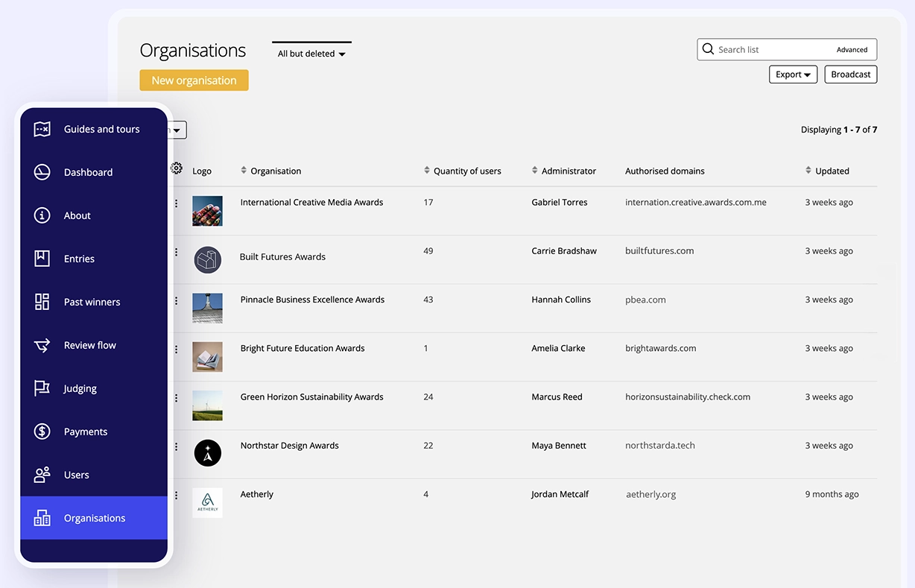Open Advanced search options

[852, 50]
